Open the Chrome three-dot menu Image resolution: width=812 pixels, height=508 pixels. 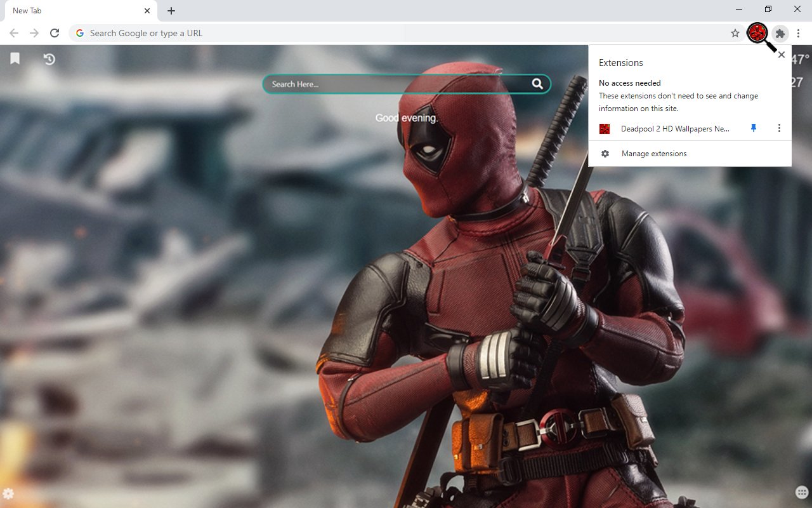(799, 33)
